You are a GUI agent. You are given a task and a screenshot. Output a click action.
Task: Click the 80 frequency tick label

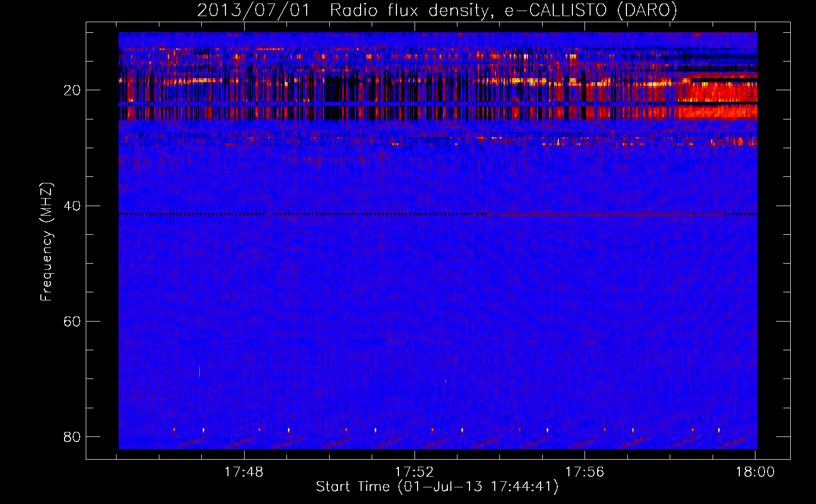click(x=72, y=436)
